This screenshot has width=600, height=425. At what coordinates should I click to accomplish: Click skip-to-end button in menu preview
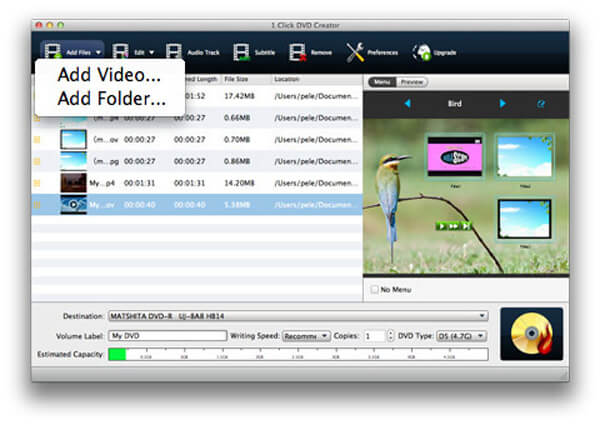coord(466,226)
